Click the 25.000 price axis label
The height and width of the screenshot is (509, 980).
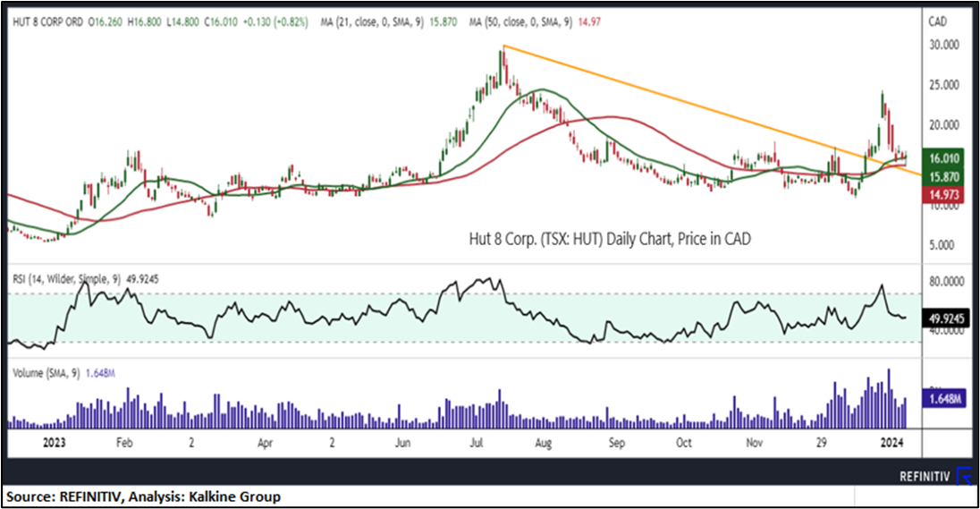[x=943, y=85]
